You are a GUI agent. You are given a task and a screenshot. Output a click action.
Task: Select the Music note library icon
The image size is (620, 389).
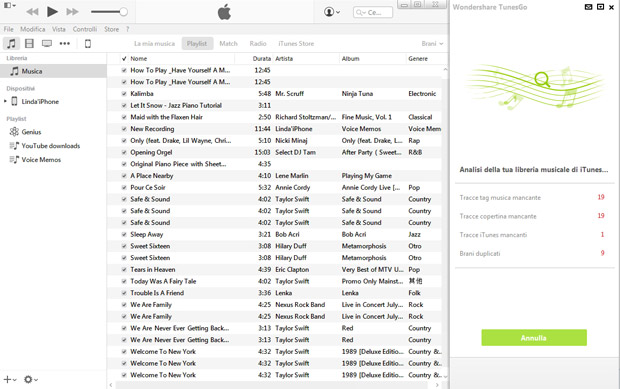(x=11, y=43)
